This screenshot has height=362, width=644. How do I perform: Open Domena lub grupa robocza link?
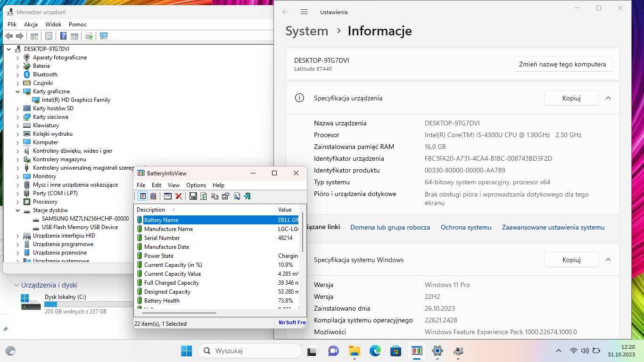coord(390,227)
